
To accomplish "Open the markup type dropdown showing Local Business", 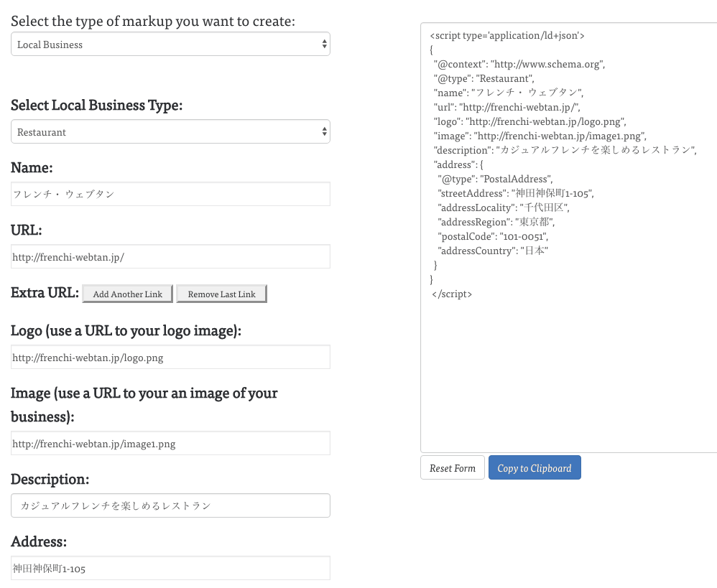I will coord(170,45).
